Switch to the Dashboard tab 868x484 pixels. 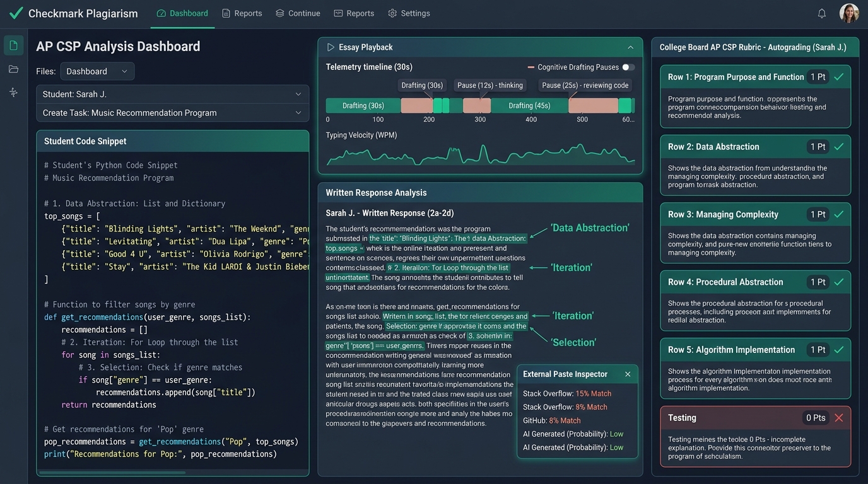tap(182, 13)
